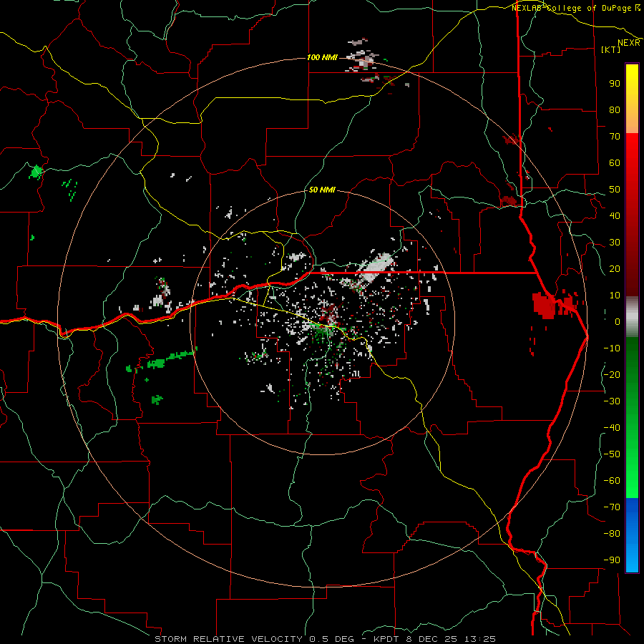
Task: Click the 50 NMI range ring label
Action: 322,190
